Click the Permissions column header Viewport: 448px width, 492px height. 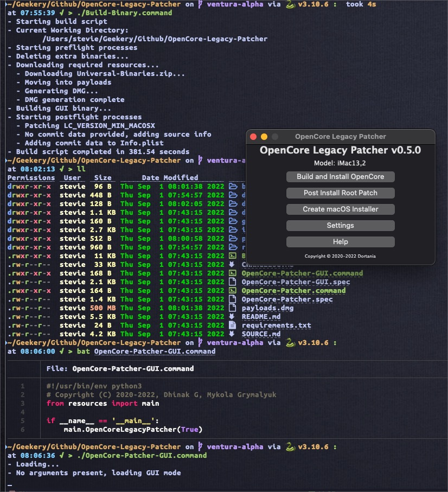coord(31,178)
